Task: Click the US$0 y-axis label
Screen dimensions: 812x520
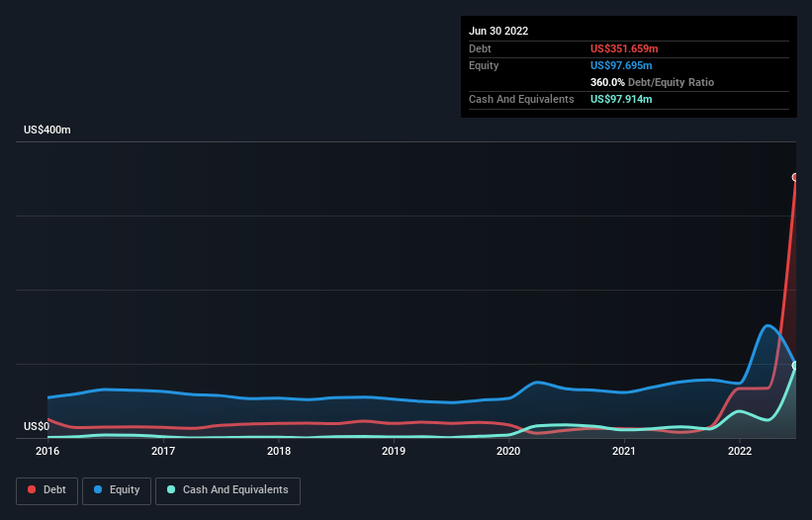Action: [x=37, y=426]
